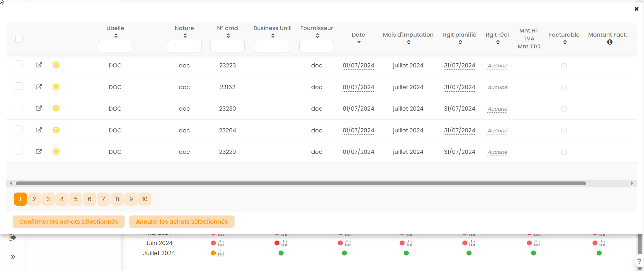The height and width of the screenshot is (271, 644).
Task: Check the row checkbox for order 23223
Action: 19,65
